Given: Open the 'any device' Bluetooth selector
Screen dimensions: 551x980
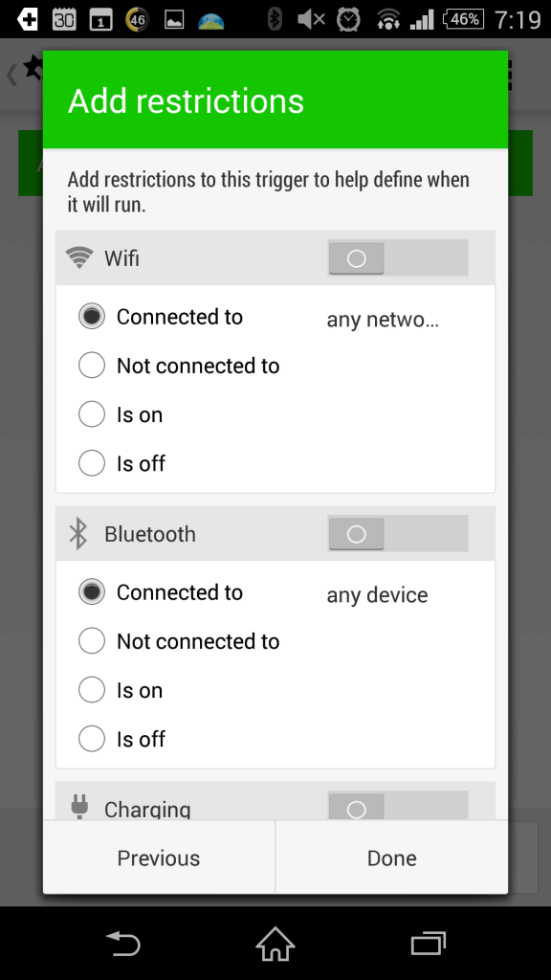Looking at the screenshot, I should [377, 595].
